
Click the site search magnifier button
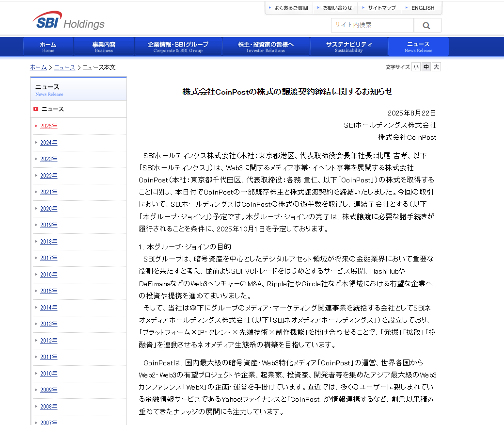[427, 25]
